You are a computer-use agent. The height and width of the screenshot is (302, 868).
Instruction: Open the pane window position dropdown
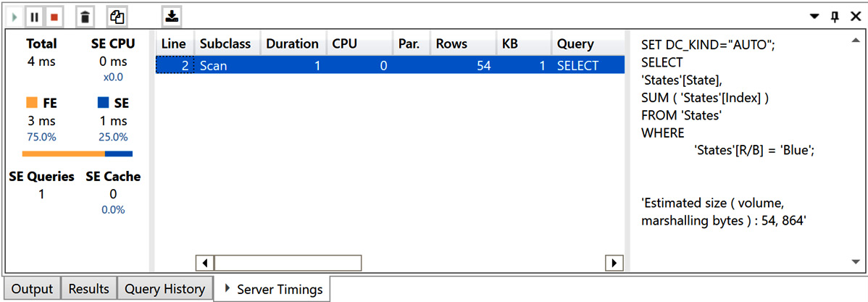coord(814,16)
